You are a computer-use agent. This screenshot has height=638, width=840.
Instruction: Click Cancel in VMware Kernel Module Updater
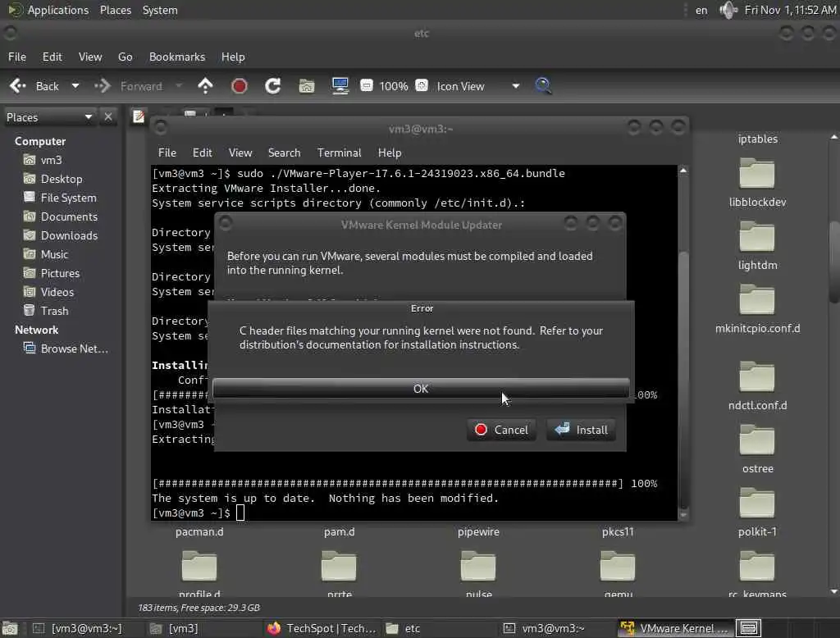click(501, 430)
